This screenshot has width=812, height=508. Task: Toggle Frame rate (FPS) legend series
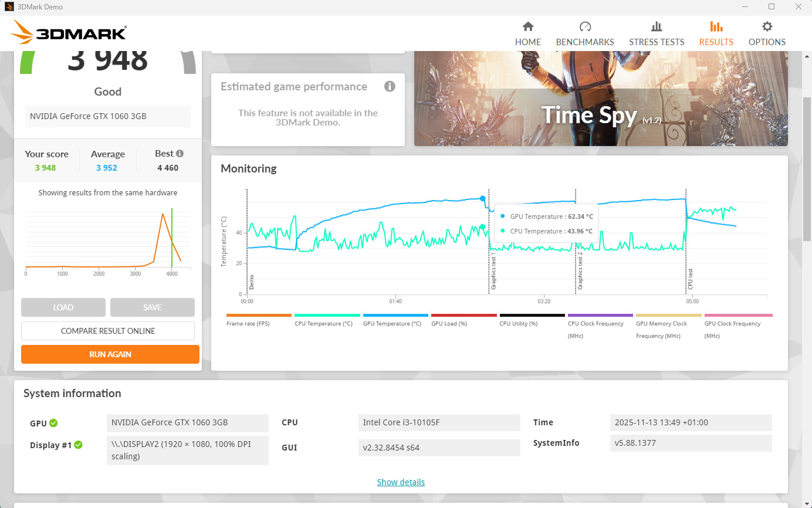pyautogui.click(x=259, y=320)
